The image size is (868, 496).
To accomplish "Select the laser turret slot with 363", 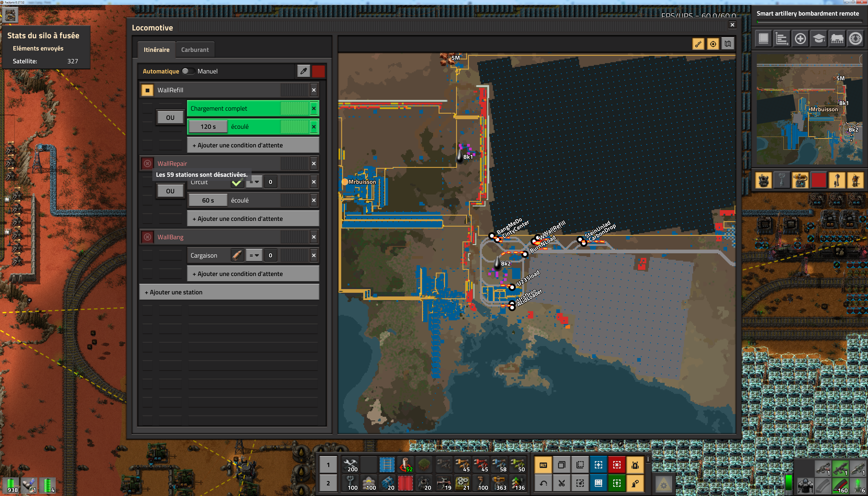I will [x=500, y=483].
